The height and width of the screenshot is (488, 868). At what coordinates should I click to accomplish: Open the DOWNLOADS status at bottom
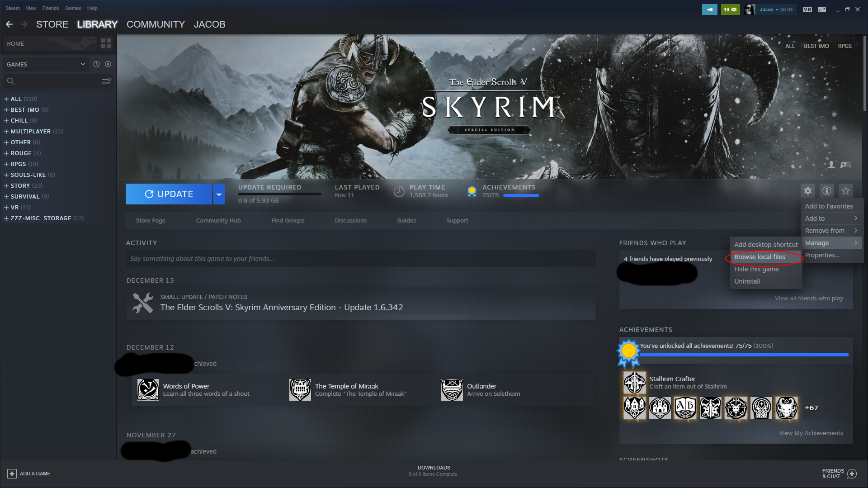coord(434,471)
